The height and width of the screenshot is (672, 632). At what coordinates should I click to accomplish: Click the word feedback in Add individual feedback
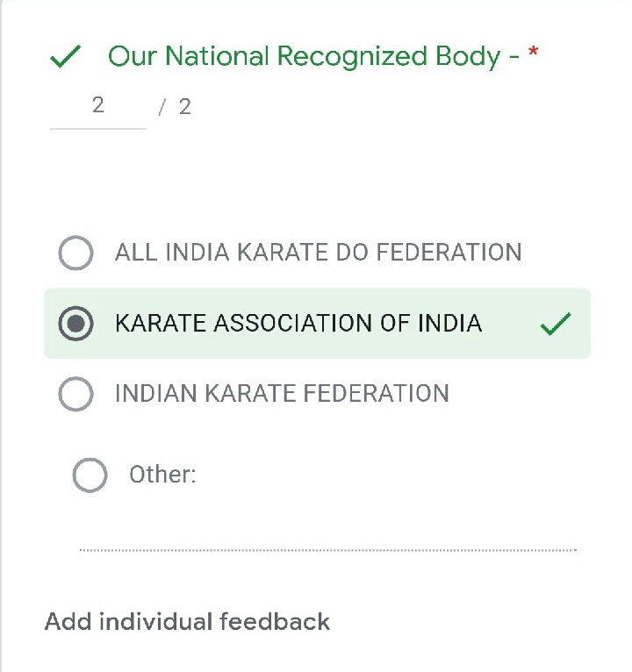coord(275,622)
